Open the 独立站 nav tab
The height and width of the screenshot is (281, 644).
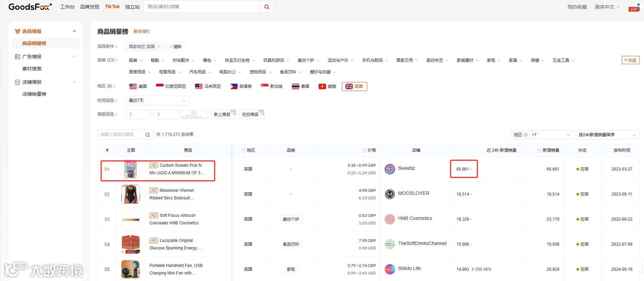tap(132, 7)
